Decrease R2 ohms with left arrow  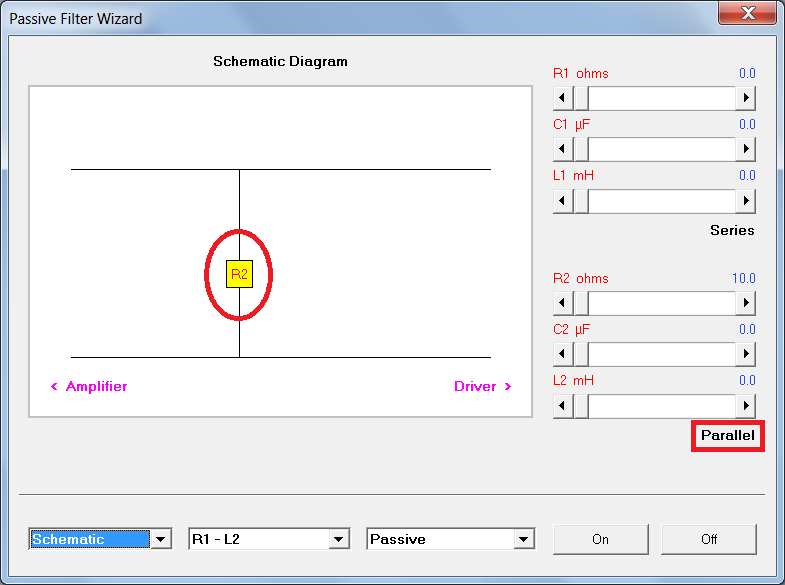pyautogui.click(x=563, y=303)
